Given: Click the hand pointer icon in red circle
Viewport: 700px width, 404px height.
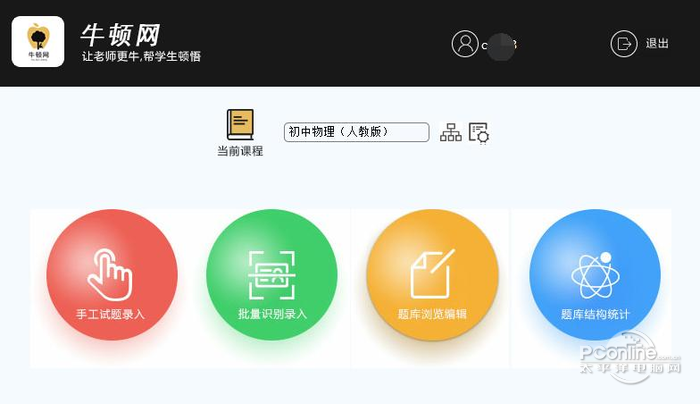Looking at the screenshot, I should coord(110,274).
